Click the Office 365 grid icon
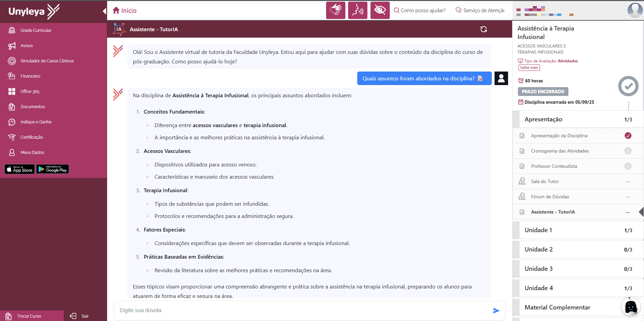Screen dimensions: 644x321 [12, 92]
